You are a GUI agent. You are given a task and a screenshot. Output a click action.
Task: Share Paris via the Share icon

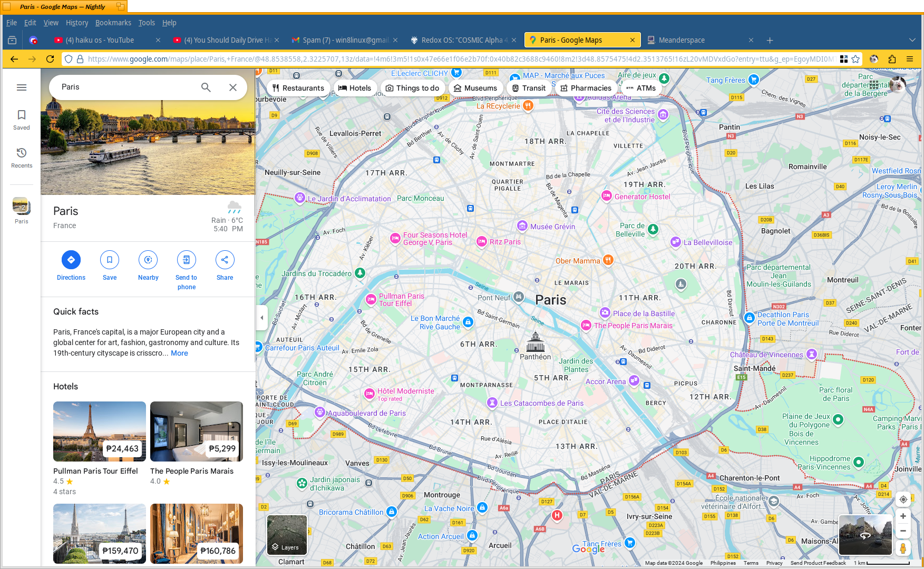coord(225,260)
